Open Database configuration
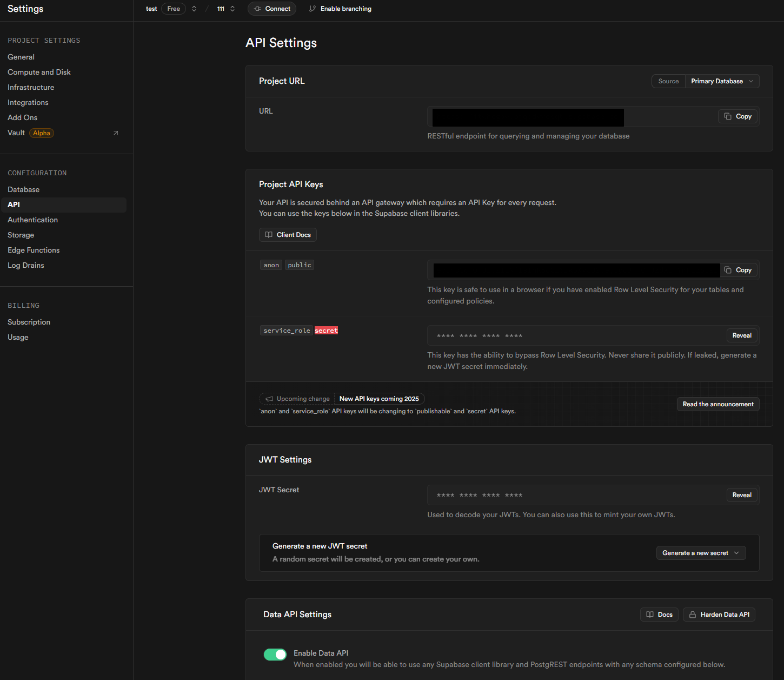Viewport: 784px width, 680px height. pyautogui.click(x=24, y=189)
